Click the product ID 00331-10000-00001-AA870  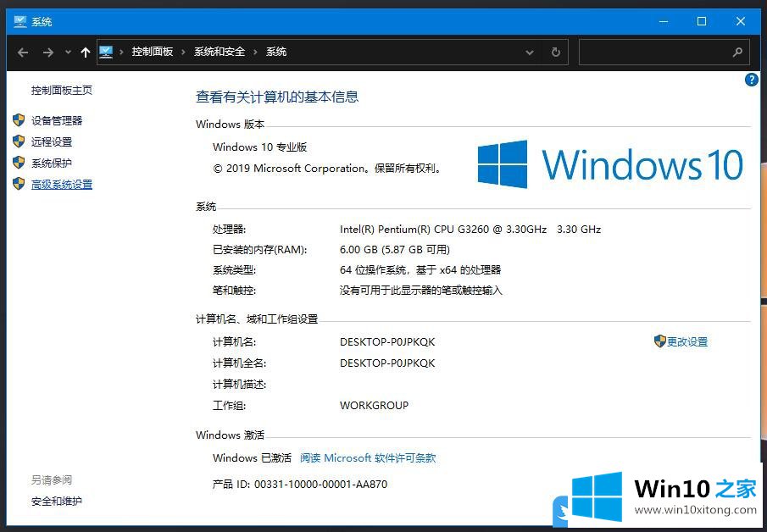[x=321, y=485]
